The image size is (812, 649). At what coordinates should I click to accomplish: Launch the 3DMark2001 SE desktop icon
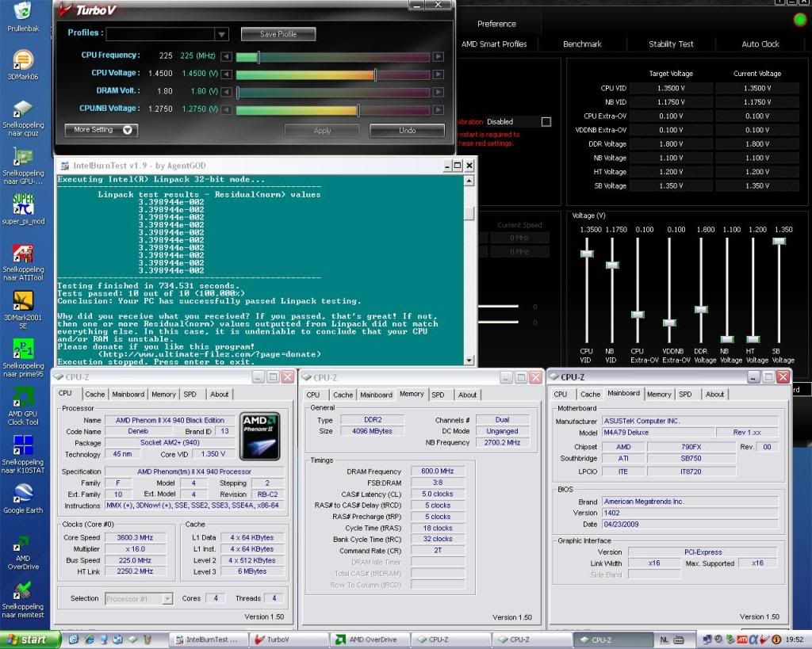pyautogui.click(x=23, y=310)
